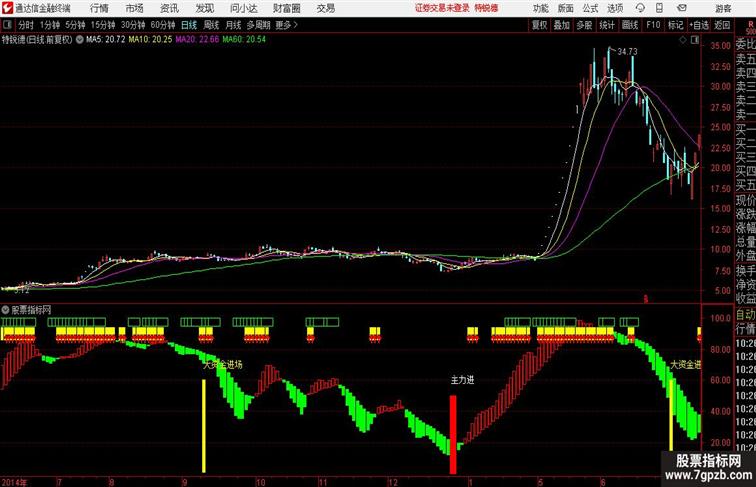Click the 多股 multi-stock button
Image resolution: width=756 pixels, height=487 pixels.
pos(584,25)
